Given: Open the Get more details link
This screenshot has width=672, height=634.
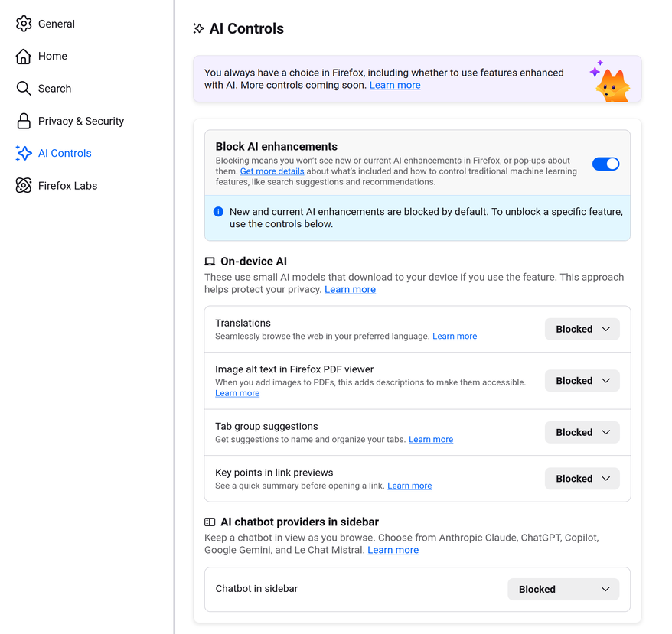Looking at the screenshot, I should (x=272, y=171).
